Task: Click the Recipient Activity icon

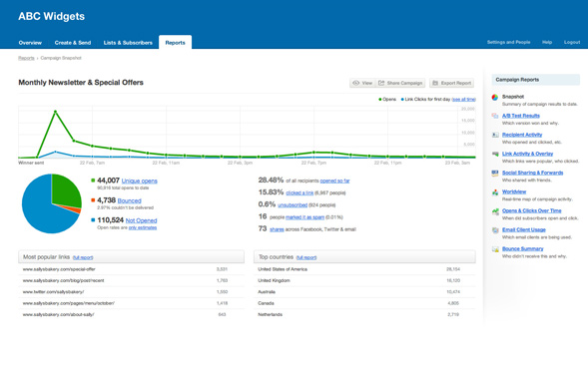Action: click(x=495, y=135)
